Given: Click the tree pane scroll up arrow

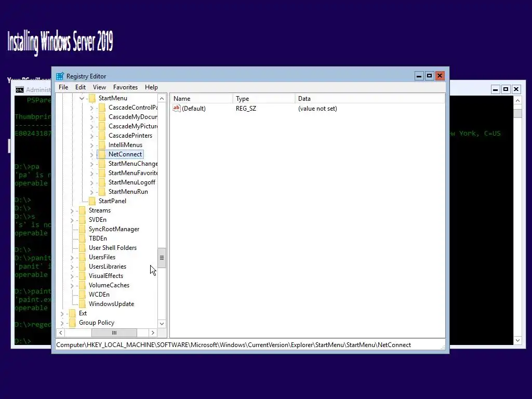Looking at the screenshot, I should (162, 98).
